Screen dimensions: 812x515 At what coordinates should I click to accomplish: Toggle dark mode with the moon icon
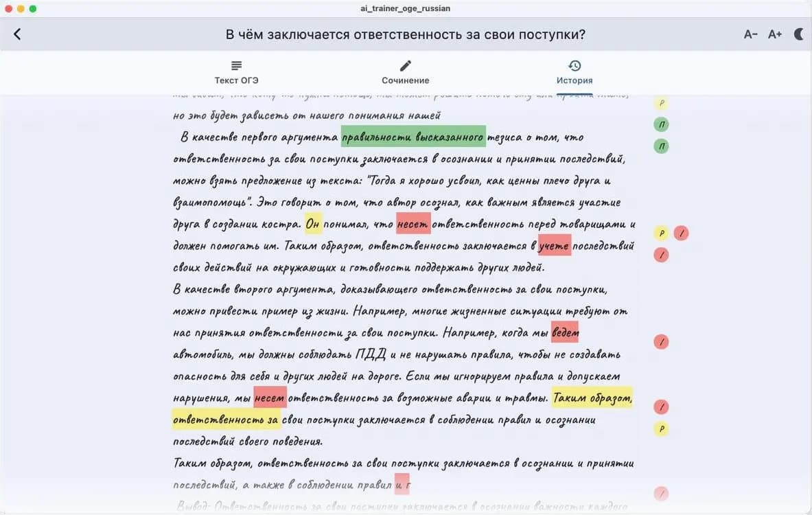click(799, 33)
